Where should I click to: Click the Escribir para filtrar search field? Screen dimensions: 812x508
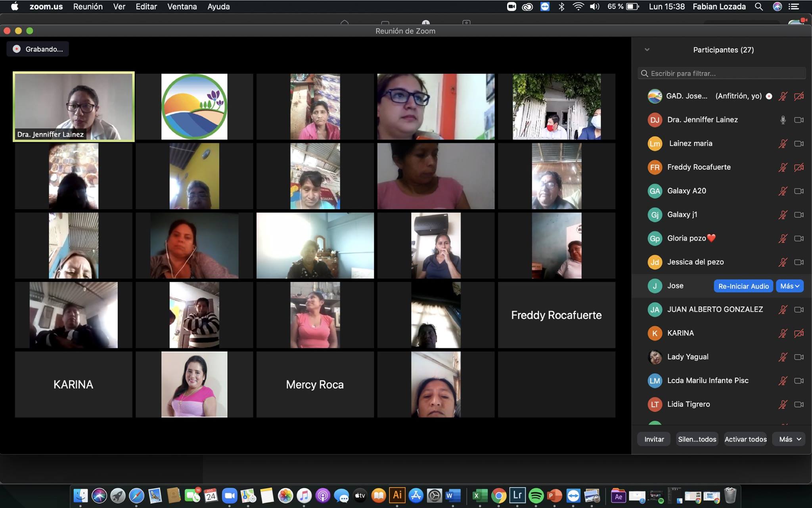pos(722,73)
